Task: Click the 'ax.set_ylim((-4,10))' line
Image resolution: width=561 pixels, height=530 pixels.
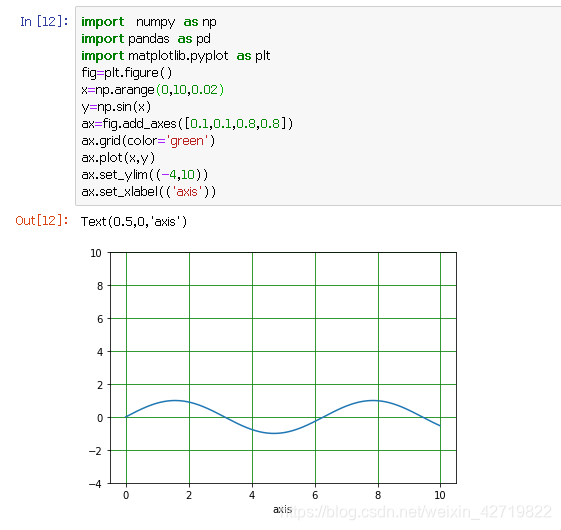Action: click(x=145, y=175)
